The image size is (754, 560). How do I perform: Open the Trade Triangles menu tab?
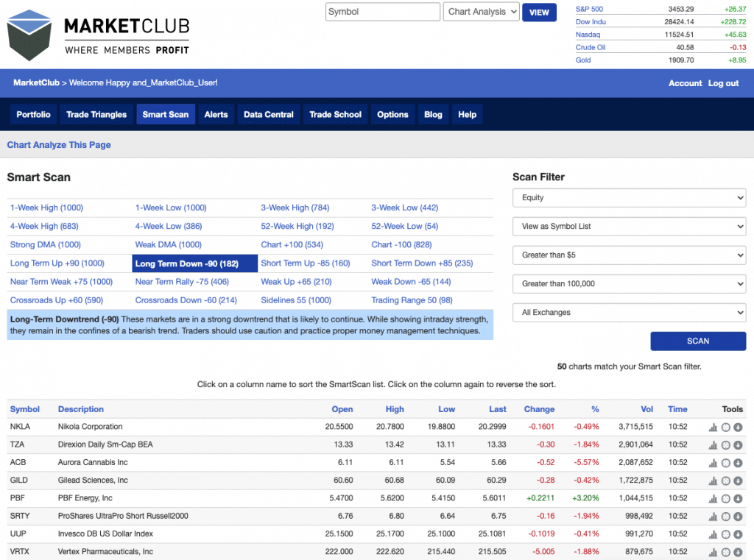tap(96, 115)
